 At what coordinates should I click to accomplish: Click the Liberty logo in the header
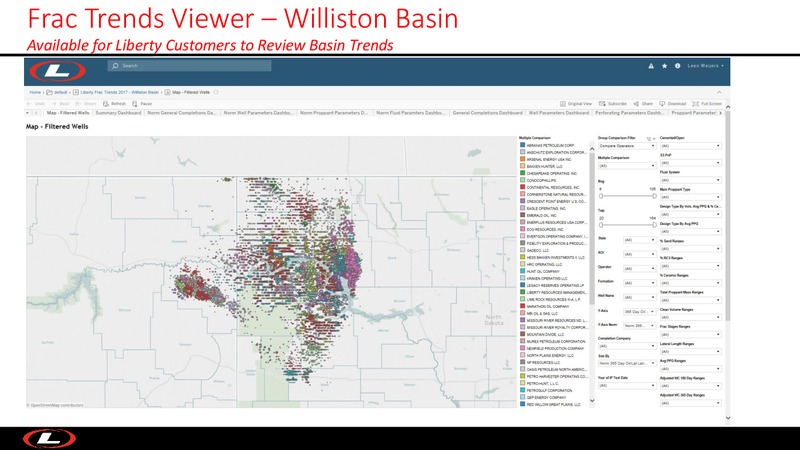[57, 71]
